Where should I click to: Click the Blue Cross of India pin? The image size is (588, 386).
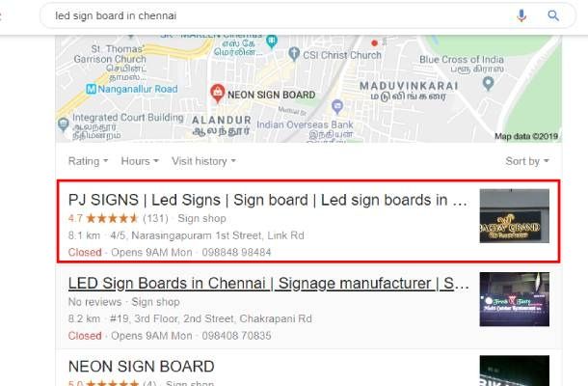pyautogui.click(x=488, y=83)
